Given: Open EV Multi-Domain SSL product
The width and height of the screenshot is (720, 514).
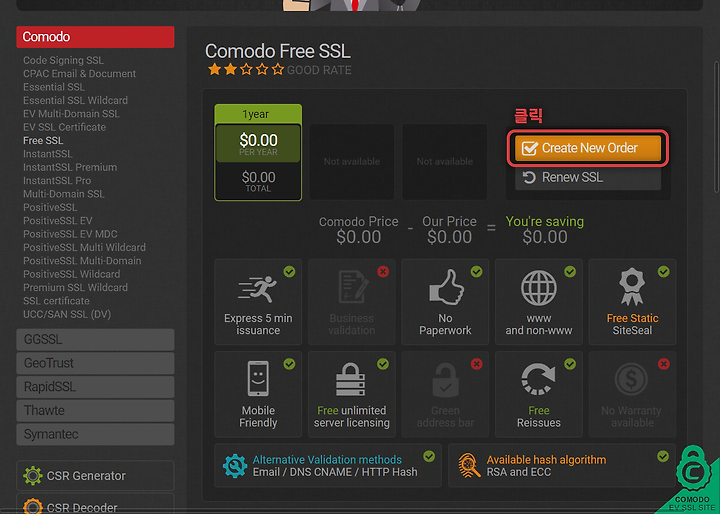Looking at the screenshot, I should (71, 113).
